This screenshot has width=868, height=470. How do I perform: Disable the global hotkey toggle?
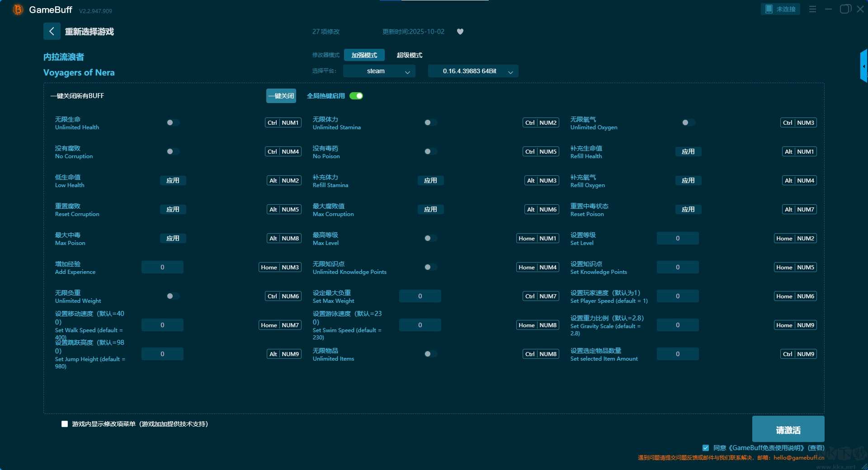click(356, 96)
